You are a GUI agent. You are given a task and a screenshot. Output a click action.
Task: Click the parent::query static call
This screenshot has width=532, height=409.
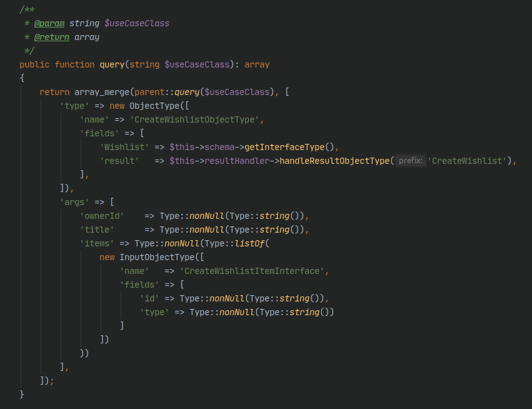click(167, 92)
